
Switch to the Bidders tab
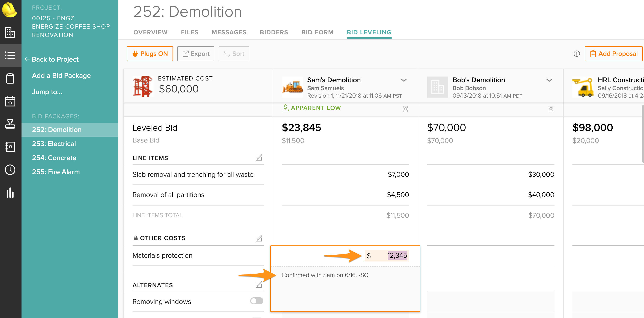coord(274,32)
